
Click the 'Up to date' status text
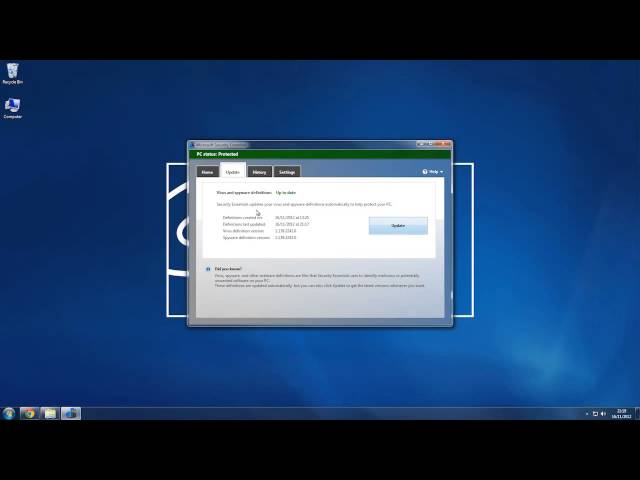point(286,192)
